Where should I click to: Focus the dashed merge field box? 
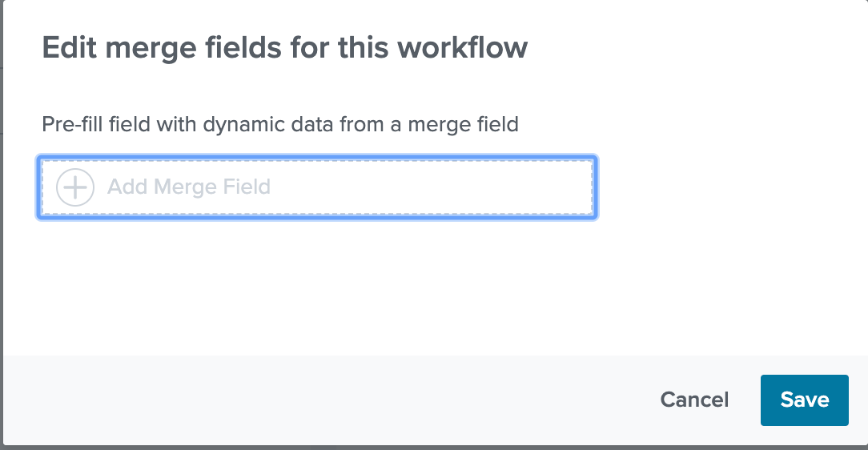point(317,187)
